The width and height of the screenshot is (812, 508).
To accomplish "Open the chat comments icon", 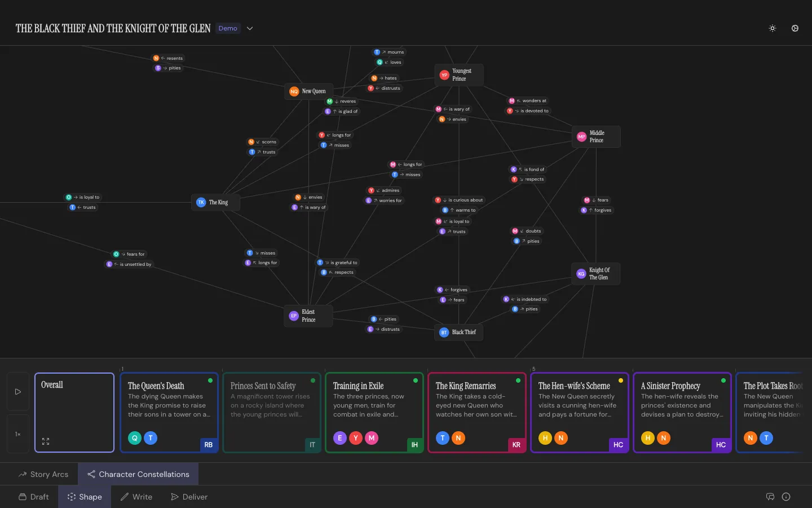I will (x=770, y=497).
